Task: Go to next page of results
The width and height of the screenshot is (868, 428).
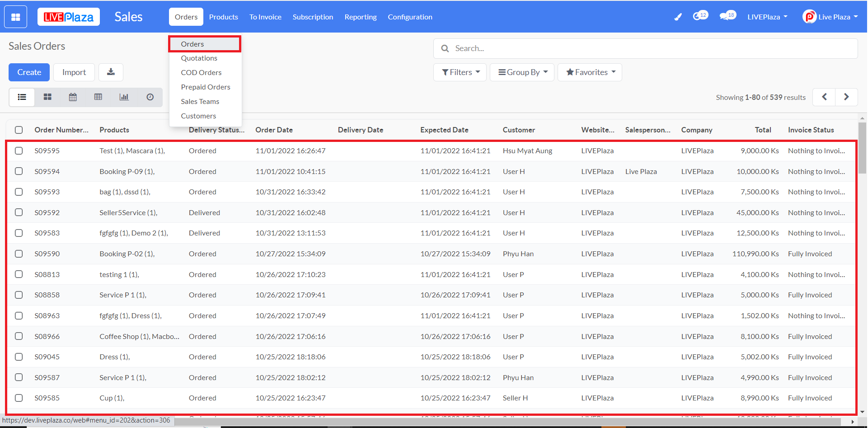Action: [846, 97]
